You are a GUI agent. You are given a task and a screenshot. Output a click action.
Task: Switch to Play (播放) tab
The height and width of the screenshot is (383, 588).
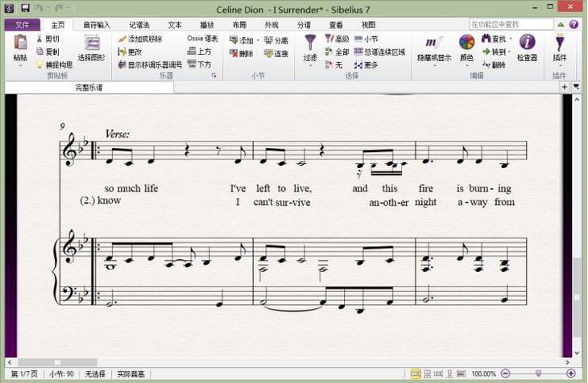(x=207, y=25)
